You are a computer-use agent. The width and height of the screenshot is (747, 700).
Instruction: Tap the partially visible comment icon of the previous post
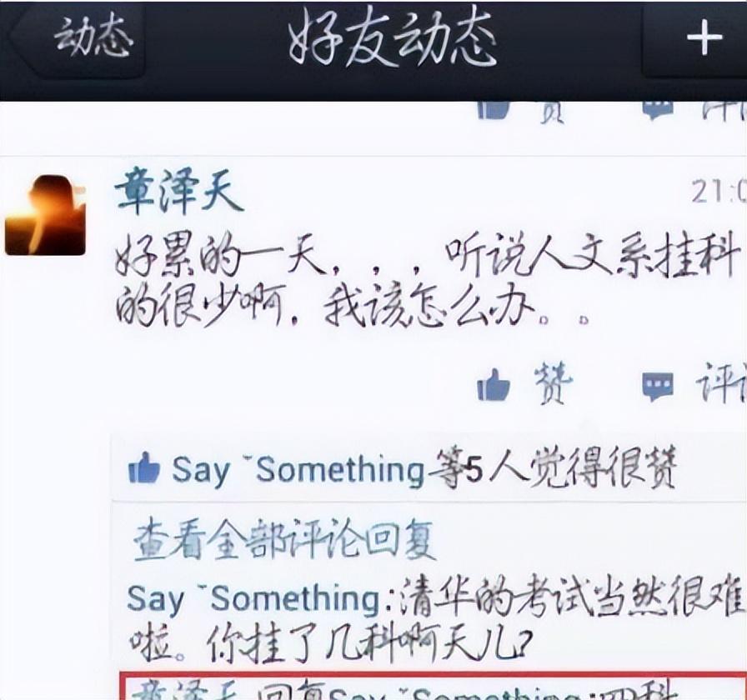pos(658,109)
